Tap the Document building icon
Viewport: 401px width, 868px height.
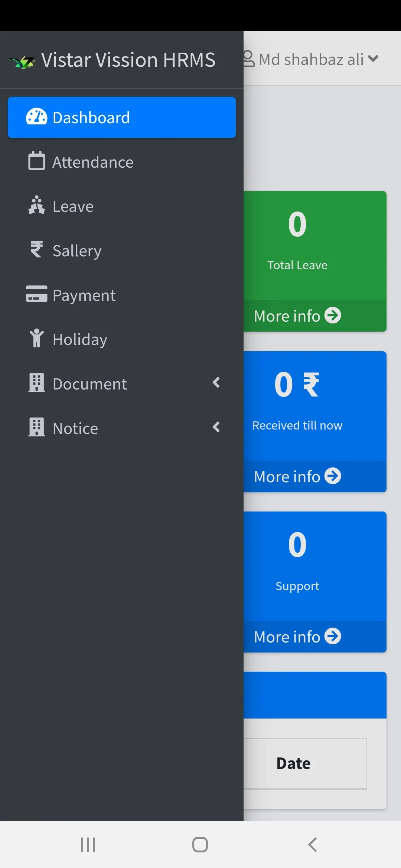point(36,383)
